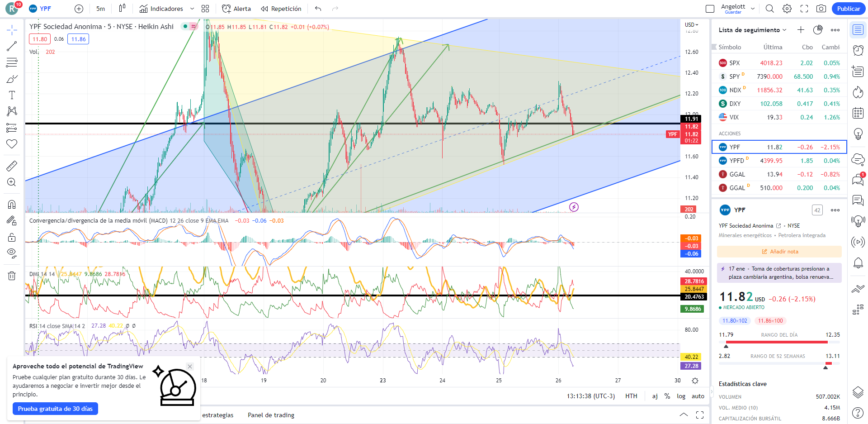Open the alerts clock icon in right sidebar
This screenshot has height=424, width=868.
(858, 50)
